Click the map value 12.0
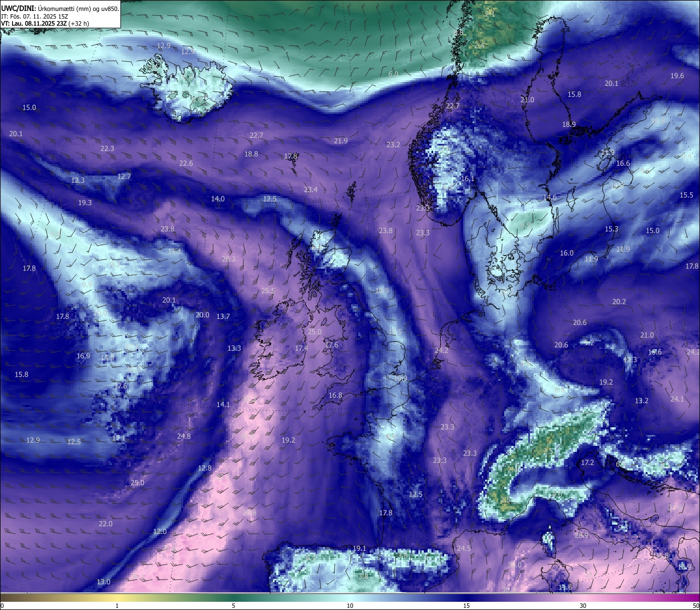This screenshot has width=700, height=610. [x=160, y=531]
